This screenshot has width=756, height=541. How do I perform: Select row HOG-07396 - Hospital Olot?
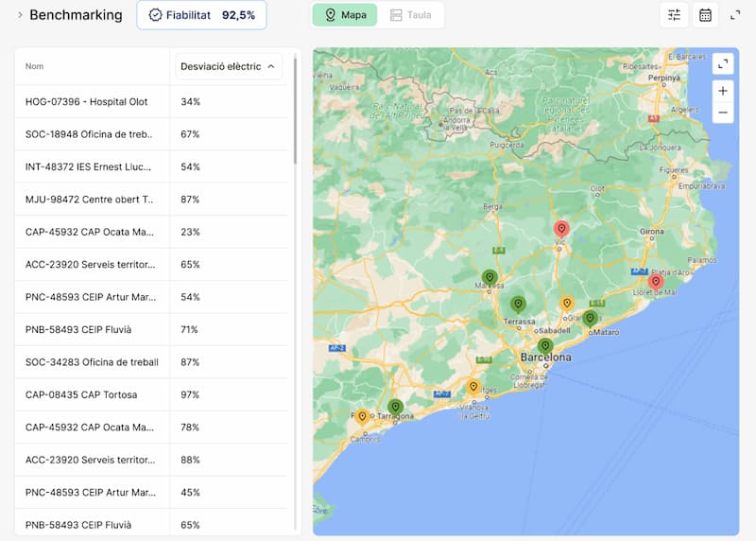tap(151, 102)
